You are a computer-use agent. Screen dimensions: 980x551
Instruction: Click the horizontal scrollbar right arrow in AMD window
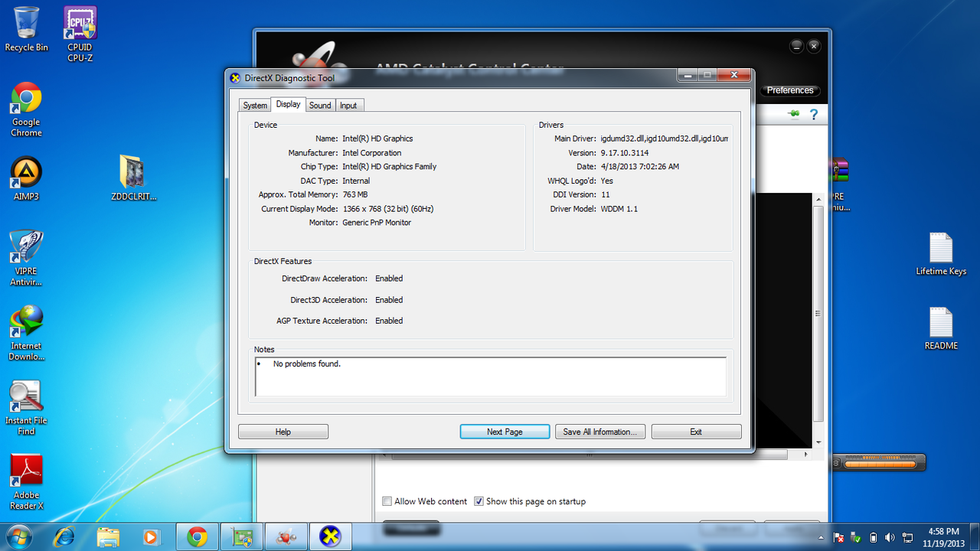coord(805,455)
